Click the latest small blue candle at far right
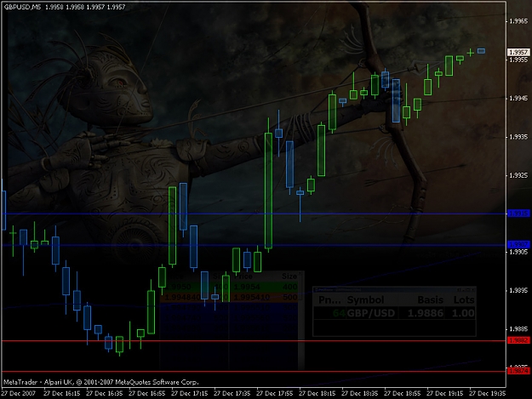 (481, 51)
